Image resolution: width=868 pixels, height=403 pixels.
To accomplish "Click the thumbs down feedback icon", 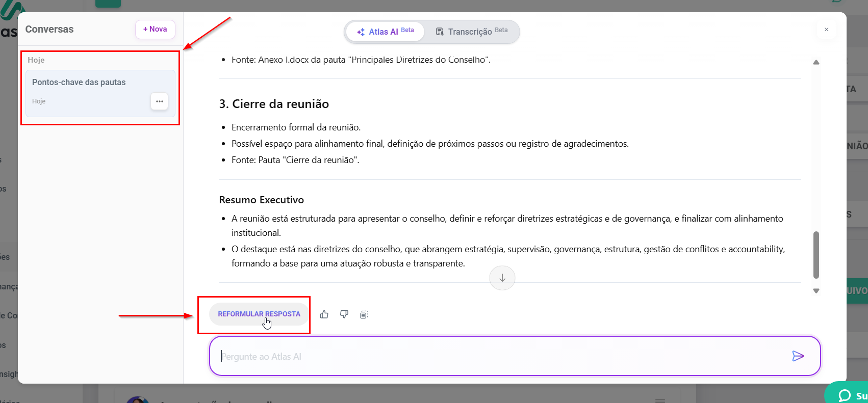I will pos(344,314).
